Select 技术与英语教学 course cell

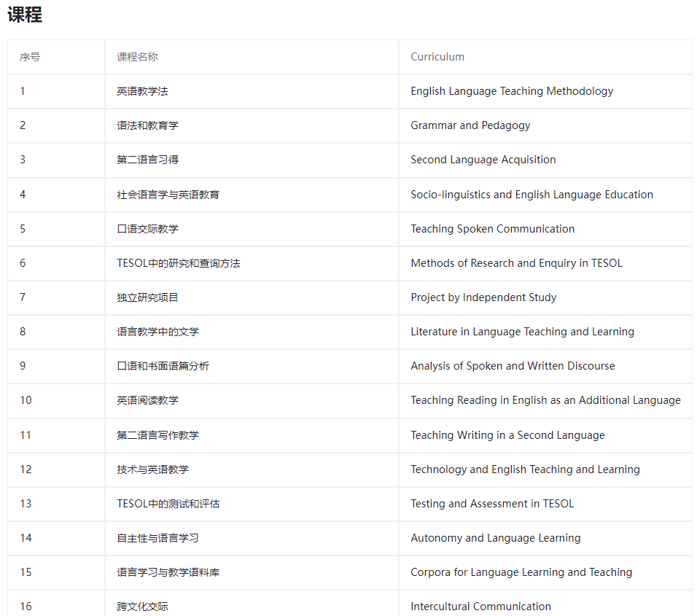[152, 469]
